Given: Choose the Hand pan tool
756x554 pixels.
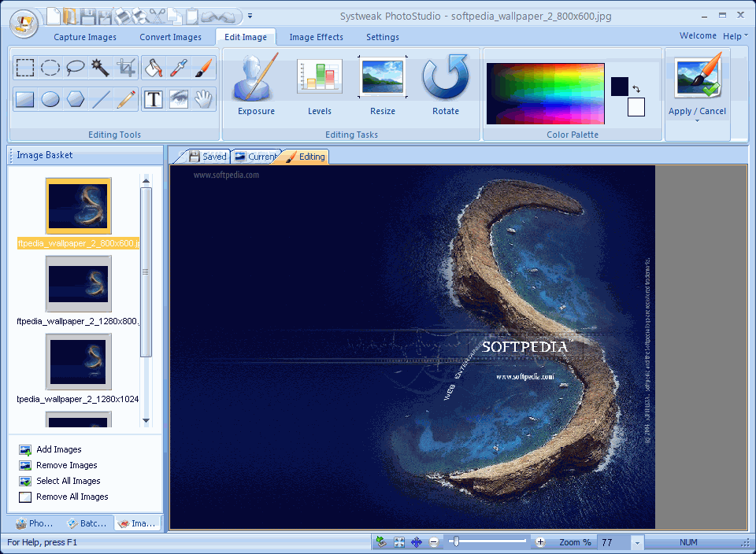Looking at the screenshot, I should (x=203, y=99).
